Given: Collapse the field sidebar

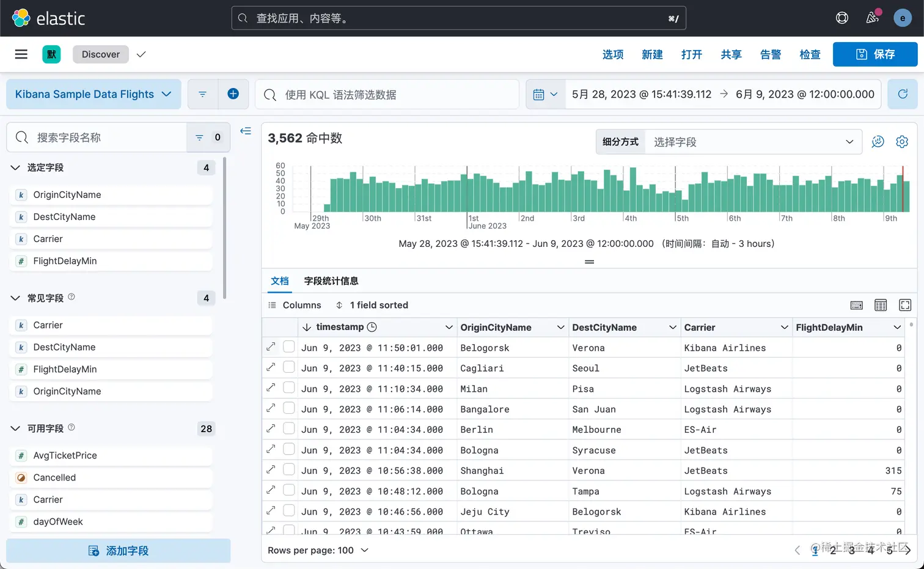Looking at the screenshot, I should pyautogui.click(x=246, y=131).
